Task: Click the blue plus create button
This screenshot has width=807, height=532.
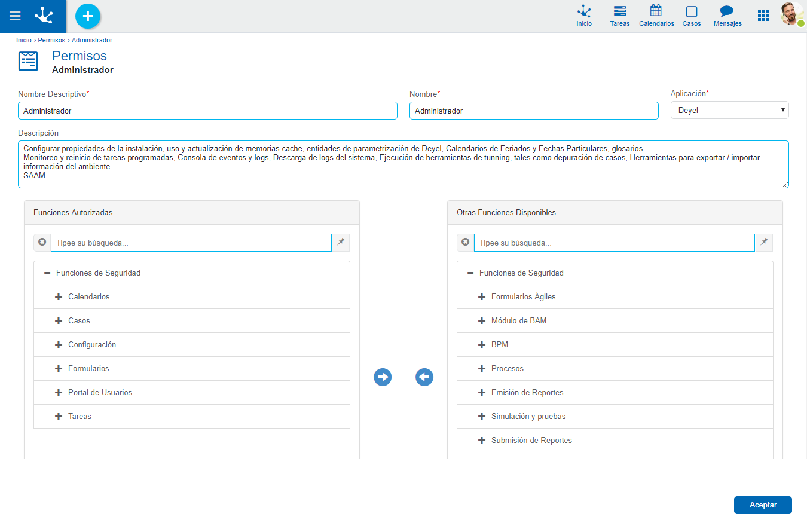Action: [x=88, y=16]
